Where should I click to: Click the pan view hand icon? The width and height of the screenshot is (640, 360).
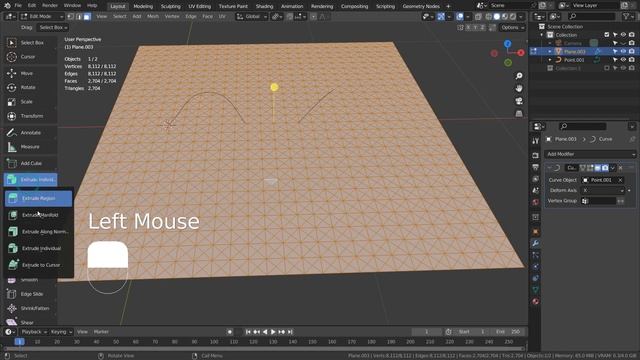519,88
